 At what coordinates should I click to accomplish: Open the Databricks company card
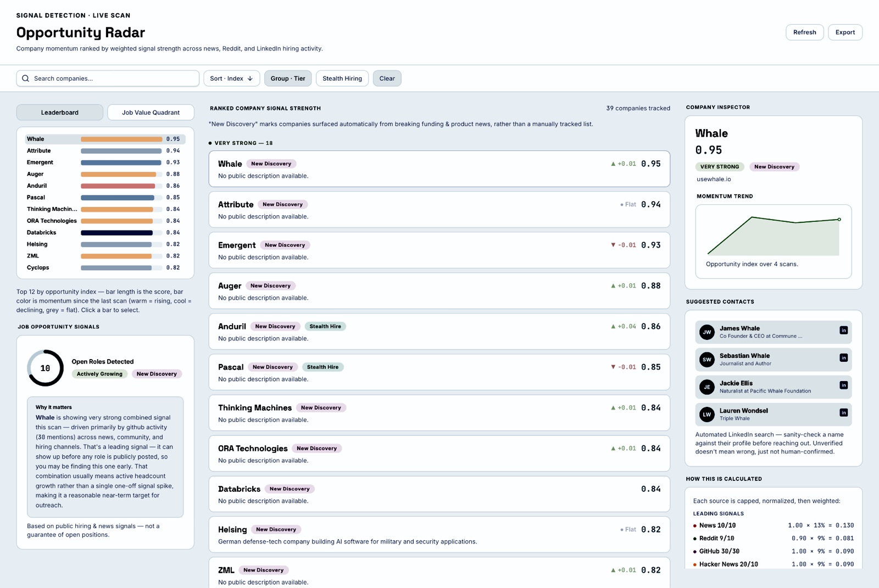[x=439, y=494]
